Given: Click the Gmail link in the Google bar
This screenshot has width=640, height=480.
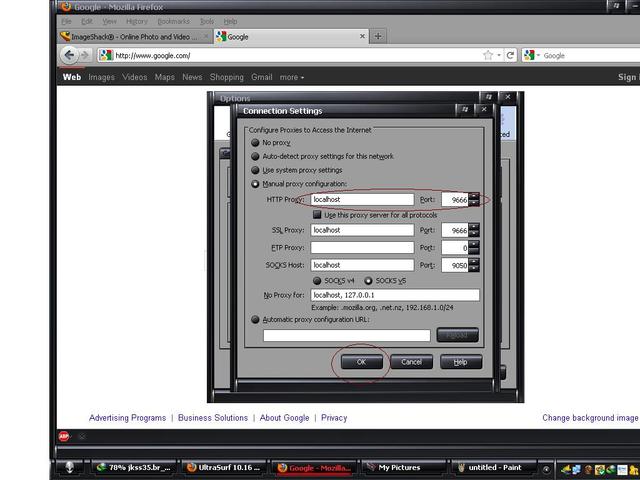Looking at the screenshot, I should pos(262,77).
